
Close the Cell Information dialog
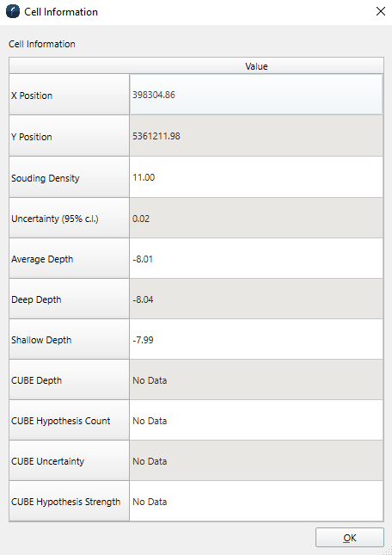(380, 12)
